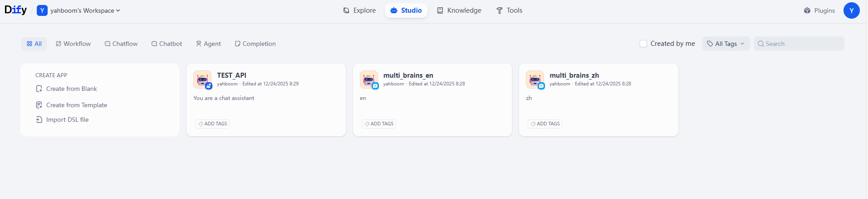Click TEST_API edited date 12/24/2025 8:29
Viewport: 868px width, 199px height.
270,84
